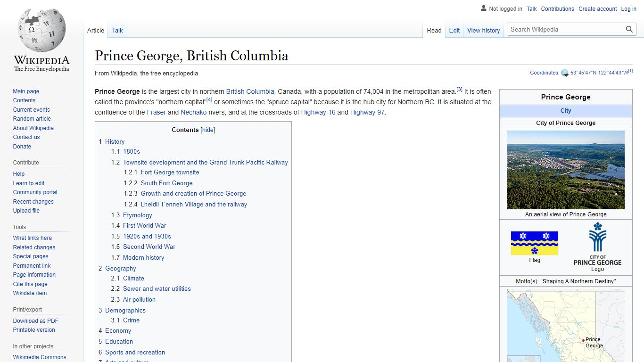
Task: Open the British Columbia location map
Action: click(x=566, y=326)
